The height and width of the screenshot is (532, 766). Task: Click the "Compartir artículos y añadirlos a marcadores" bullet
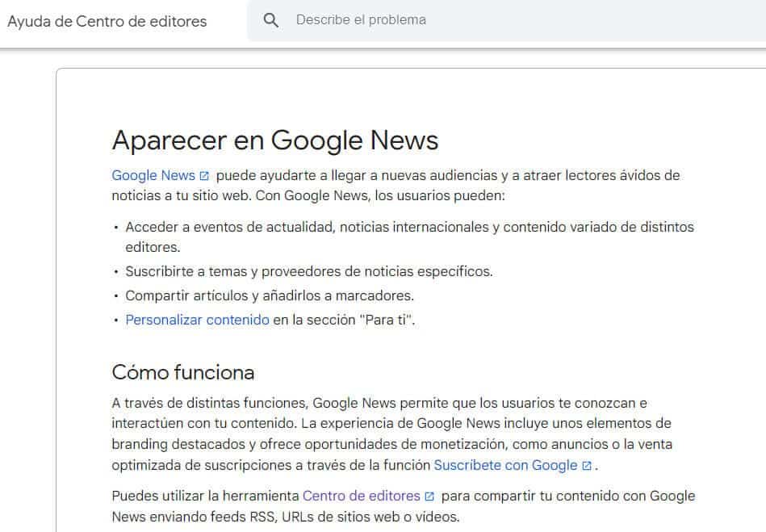pos(270,295)
